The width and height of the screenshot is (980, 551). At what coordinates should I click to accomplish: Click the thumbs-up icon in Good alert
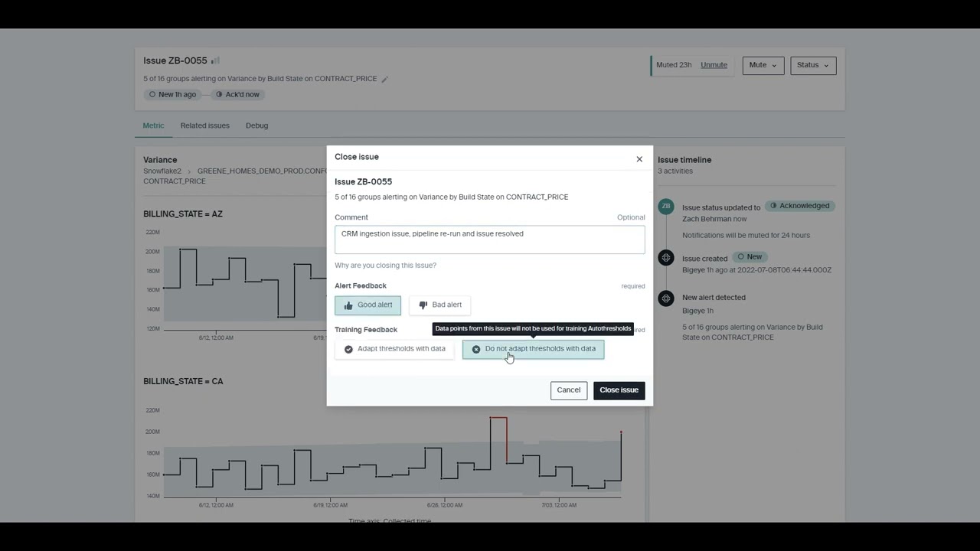click(x=348, y=305)
